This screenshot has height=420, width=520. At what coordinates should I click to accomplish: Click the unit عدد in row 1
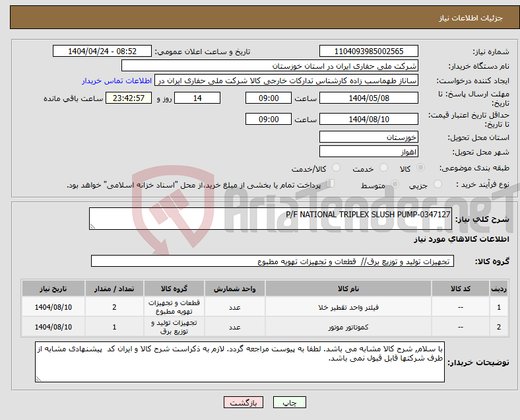pos(234,308)
